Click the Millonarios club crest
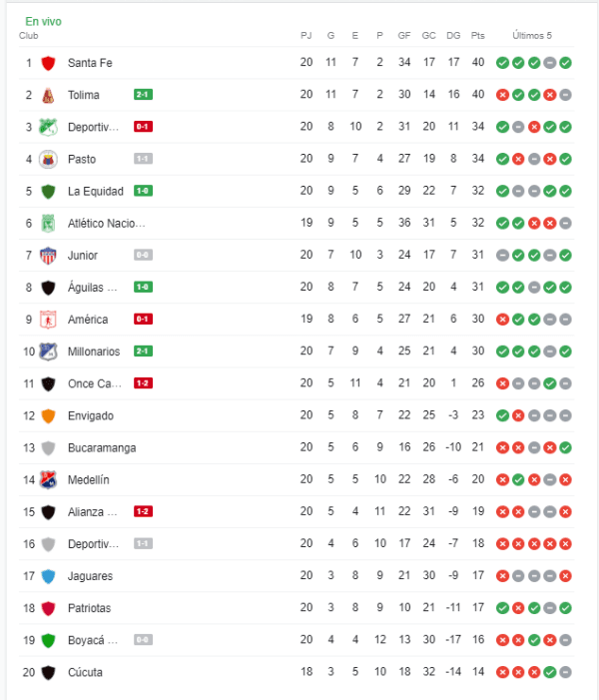 [48, 351]
